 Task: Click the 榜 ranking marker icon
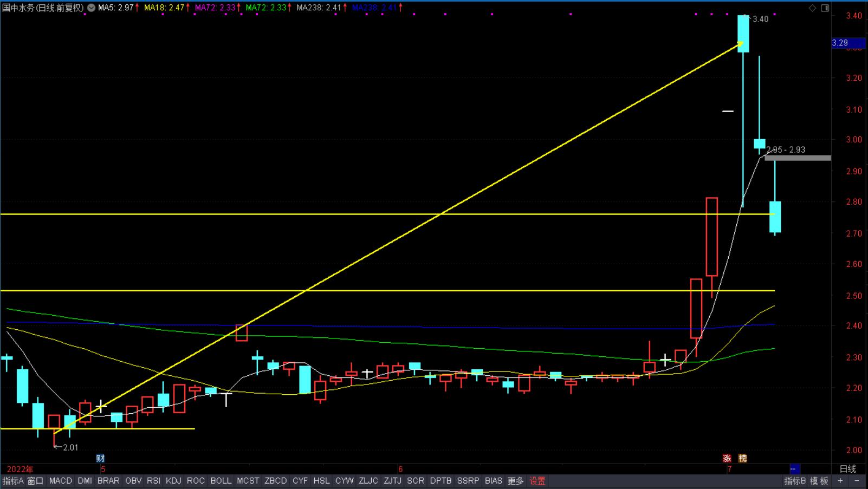(742, 458)
